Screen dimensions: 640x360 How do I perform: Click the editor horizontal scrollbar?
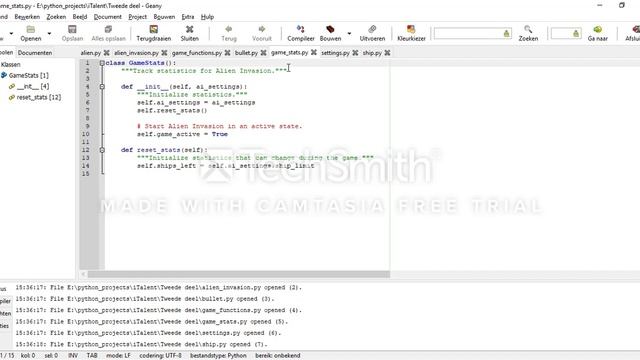(239, 274)
